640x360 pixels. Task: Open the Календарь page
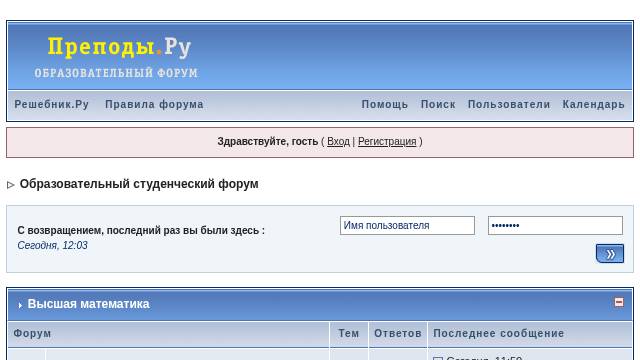point(593,104)
